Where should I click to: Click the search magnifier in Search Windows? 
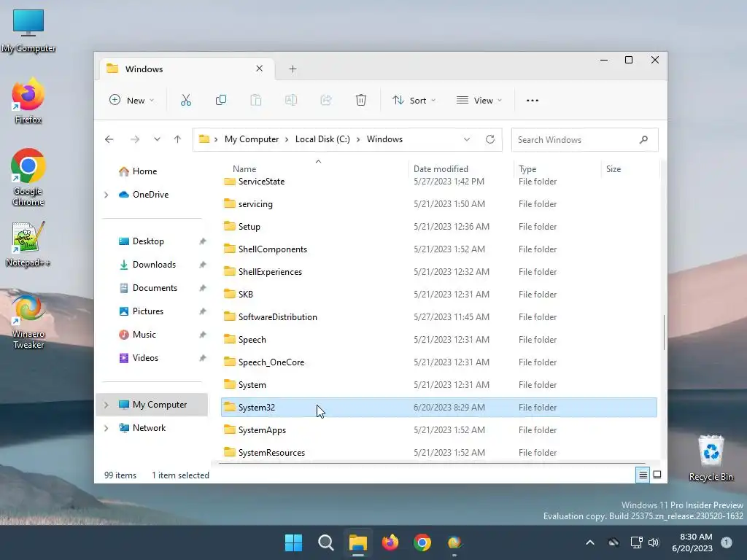pos(643,139)
